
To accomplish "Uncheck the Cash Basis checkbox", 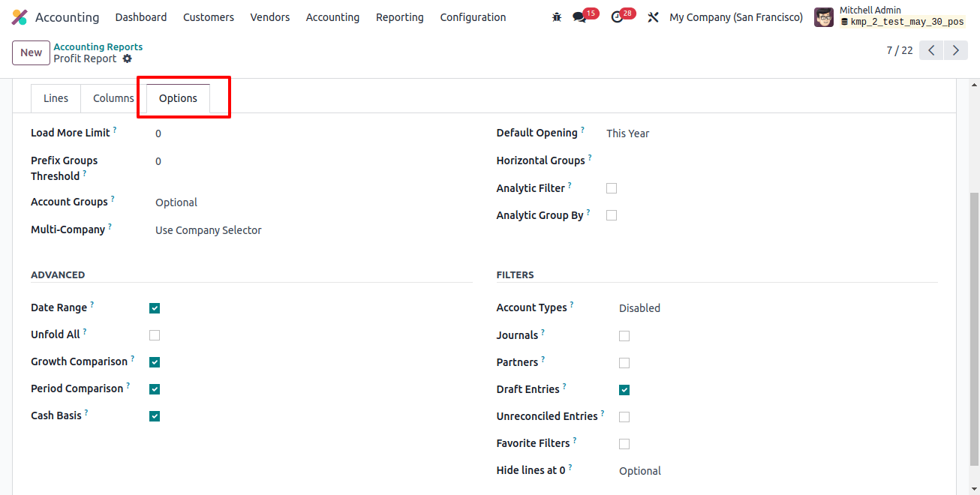I will pos(155,416).
